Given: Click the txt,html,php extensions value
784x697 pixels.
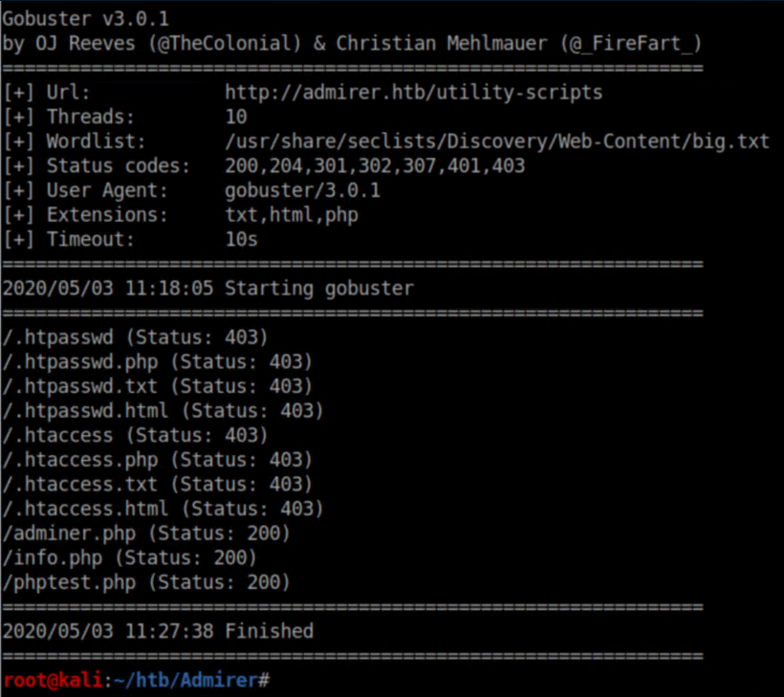Looking at the screenshot, I should point(292,215).
